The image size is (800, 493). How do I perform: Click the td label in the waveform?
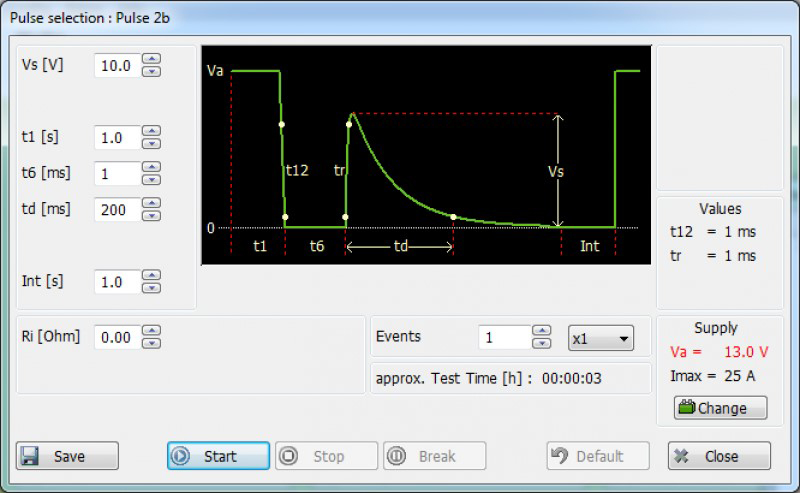tap(401, 246)
